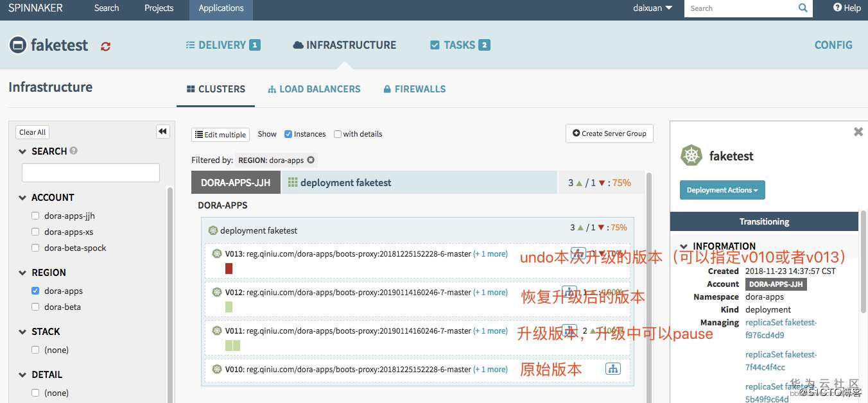Click the search magnifier icon
The width and height of the screenshot is (868, 403).
803,8
